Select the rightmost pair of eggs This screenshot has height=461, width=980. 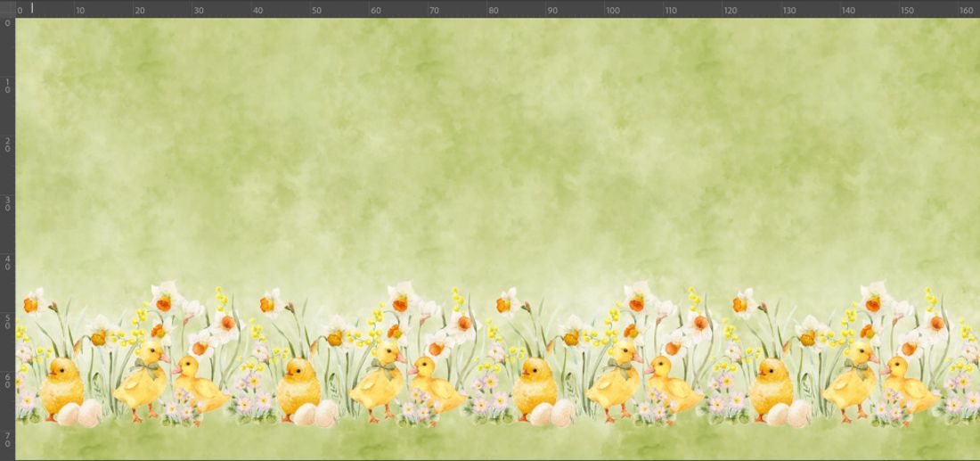tap(788, 413)
